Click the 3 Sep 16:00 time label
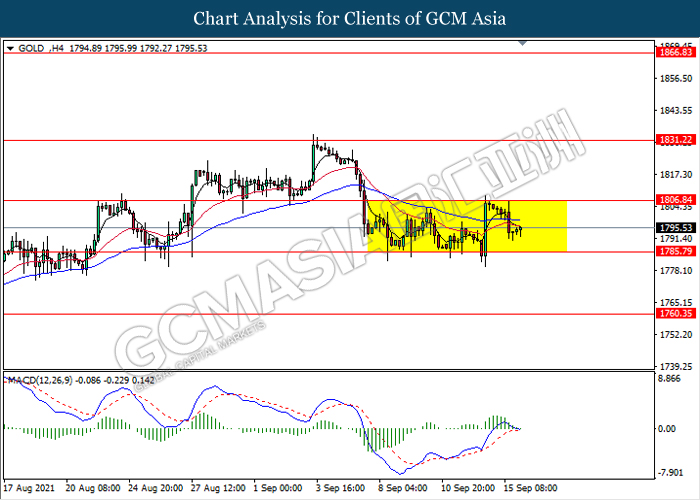Screen dimensions: 700x500 pyautogui.click(x=341, y=488)
